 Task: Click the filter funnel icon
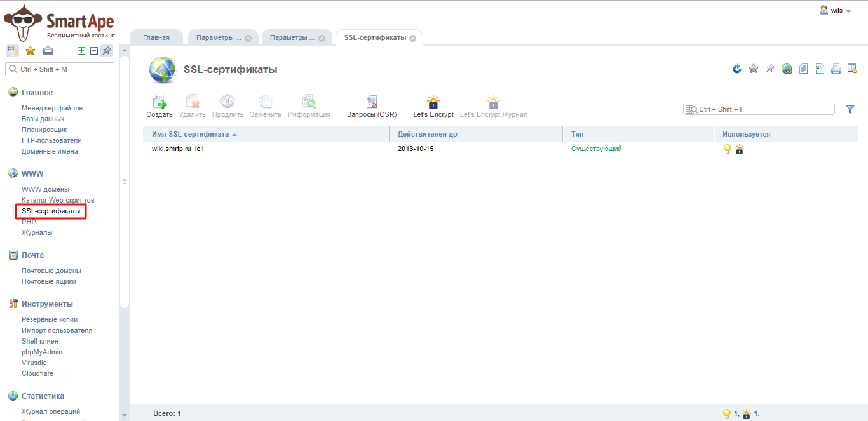pos(850,109)
